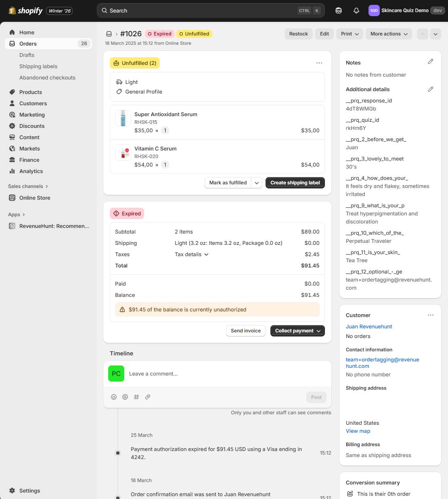The width and height of the screenshot is (448, 499).
Task: Click View map link
Action: pos(358,431)
